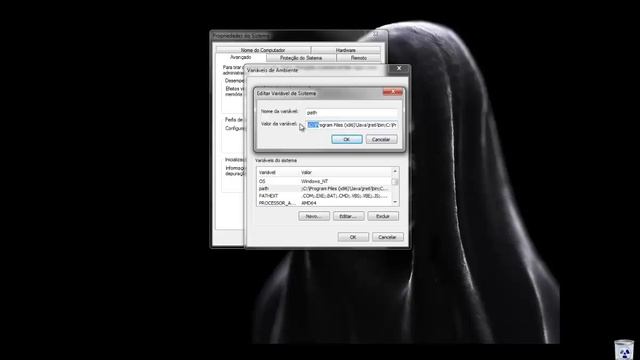This screenshot has width=640, height=360.
Task: Click the system variables list scroll-up arrow
Action: click(395, 171)
